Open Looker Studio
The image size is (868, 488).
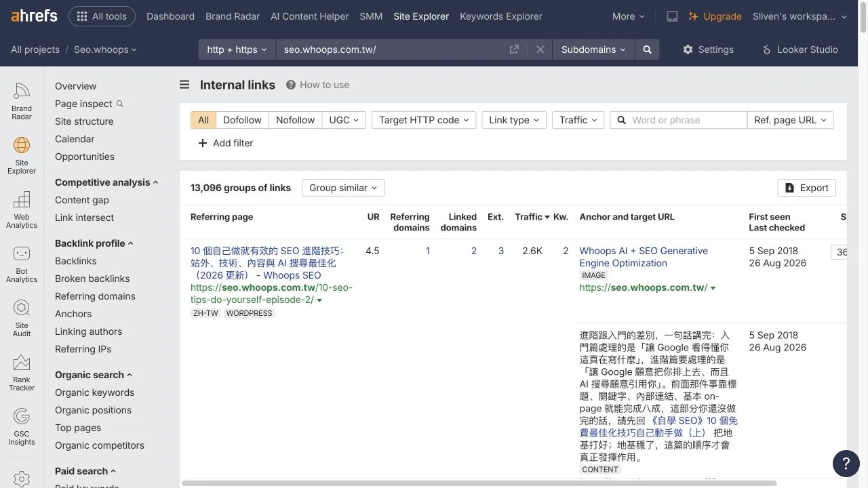click(800, 49)
